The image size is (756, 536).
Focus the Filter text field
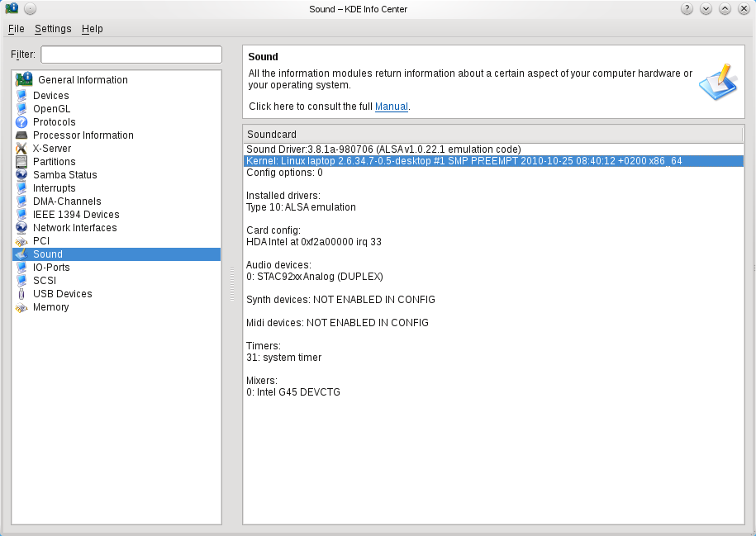[131, 55]
